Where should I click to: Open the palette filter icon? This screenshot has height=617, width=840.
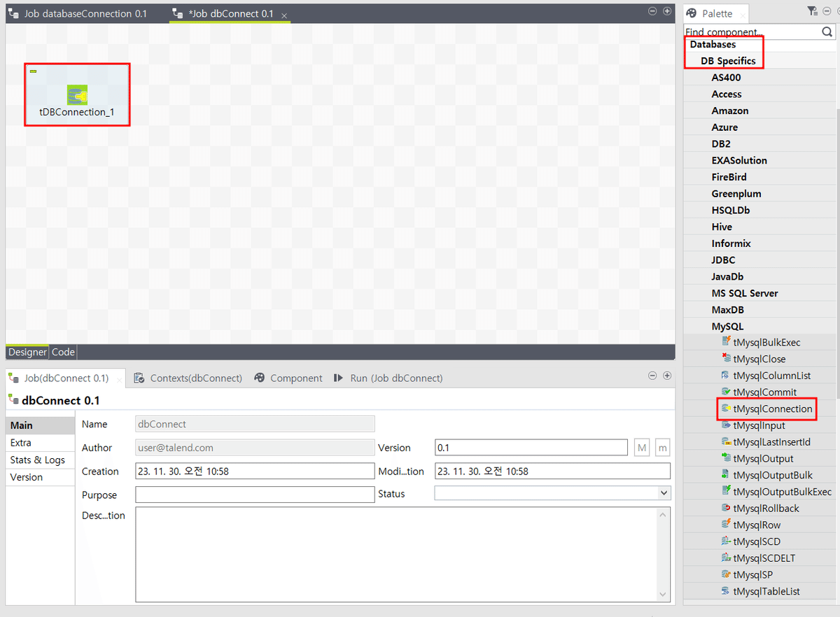click(x=812, y=11)
